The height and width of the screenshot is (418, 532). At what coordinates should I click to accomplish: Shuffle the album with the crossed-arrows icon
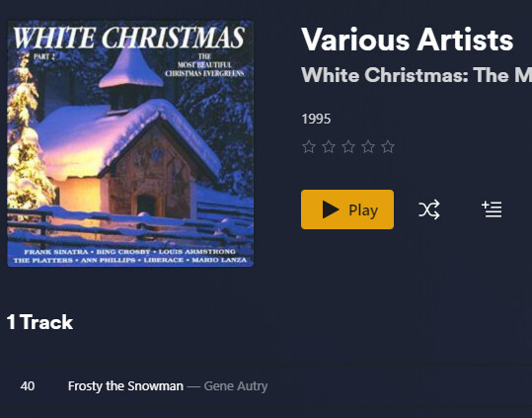(x=429, y=209)
